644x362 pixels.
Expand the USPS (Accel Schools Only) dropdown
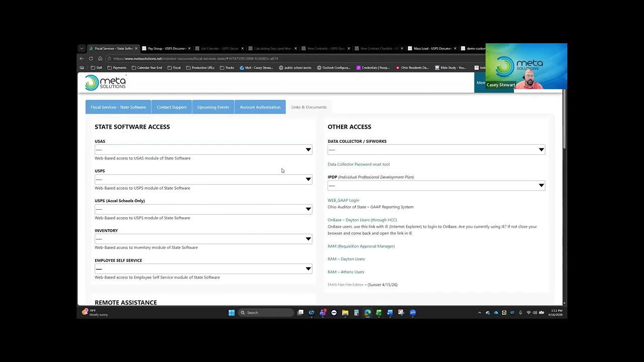click(x=203, y=209)
